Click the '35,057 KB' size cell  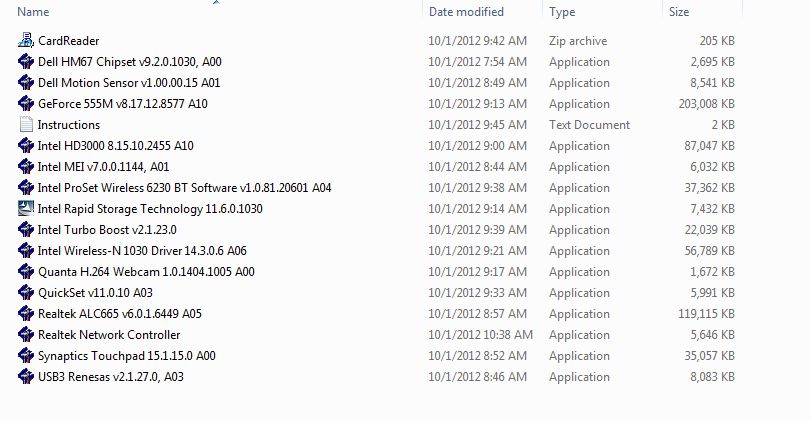tap(709, 356)
